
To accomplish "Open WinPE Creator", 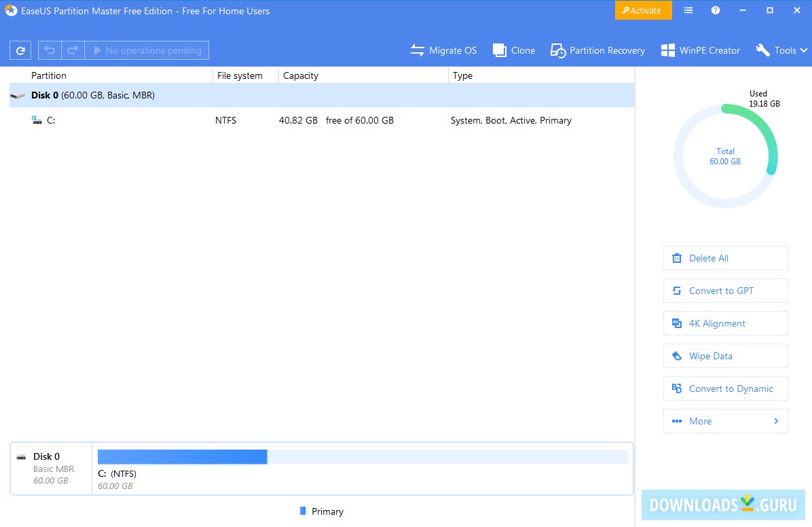I will click(701, 50).
